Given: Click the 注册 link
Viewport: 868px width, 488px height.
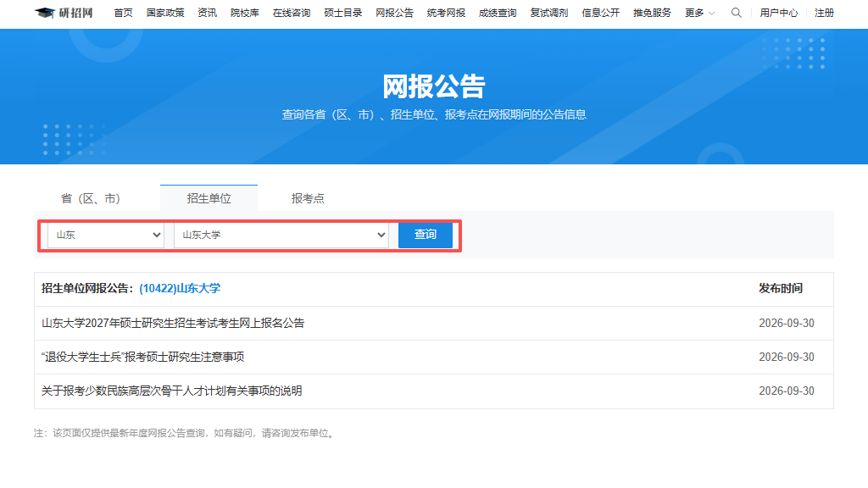Looking at the screenshot, I should coord(824,13).
